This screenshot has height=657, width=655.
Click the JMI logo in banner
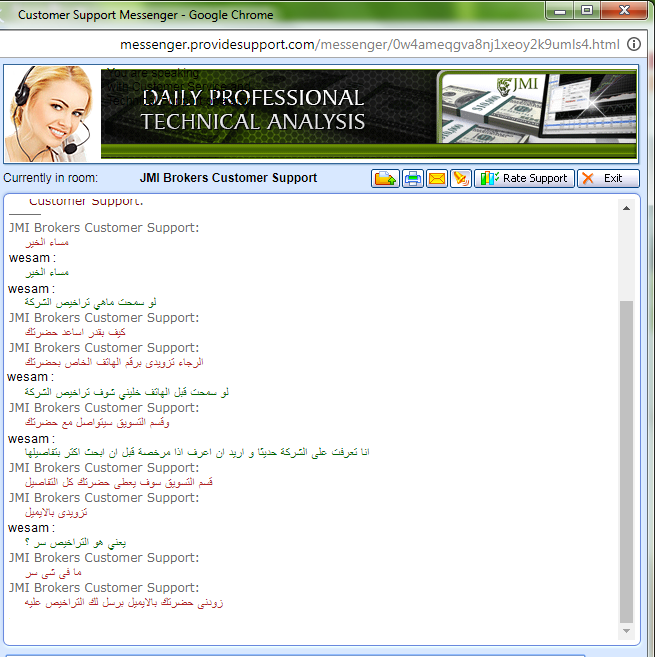(x=517, y=85)
